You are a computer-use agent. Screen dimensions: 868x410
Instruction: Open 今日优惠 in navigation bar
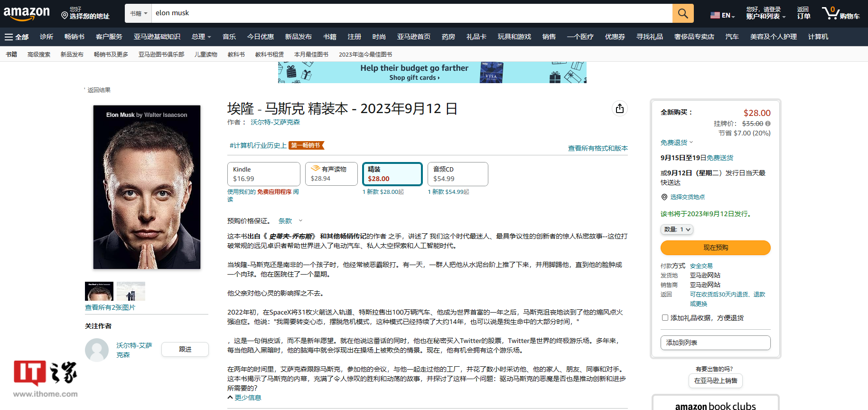(261, 37)
